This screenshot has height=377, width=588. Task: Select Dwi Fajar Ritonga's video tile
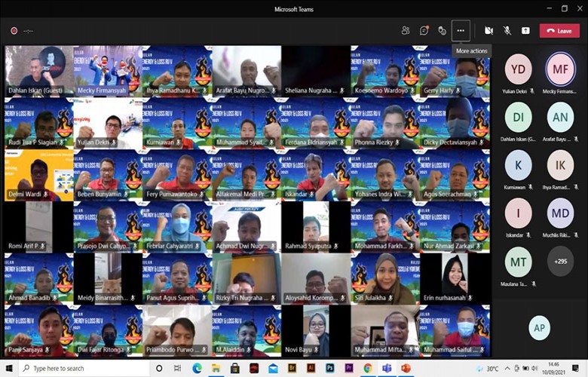(x=108, y=331)
